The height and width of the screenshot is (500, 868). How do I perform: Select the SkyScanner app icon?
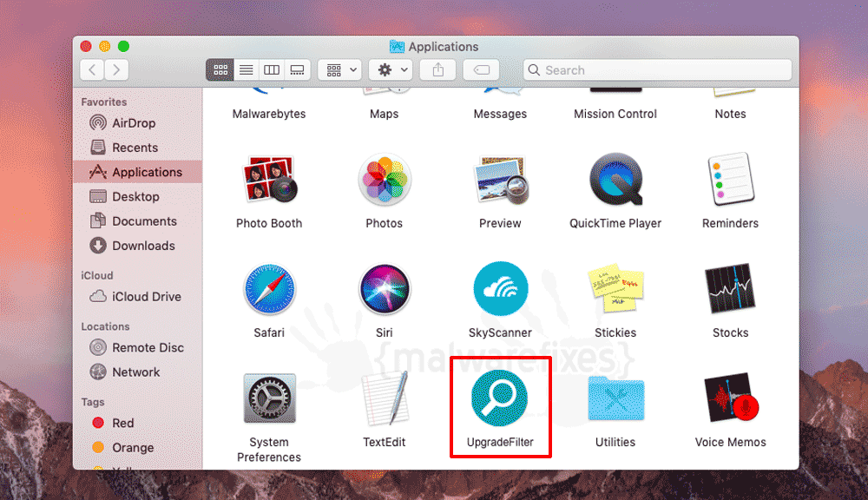[501, 289]
